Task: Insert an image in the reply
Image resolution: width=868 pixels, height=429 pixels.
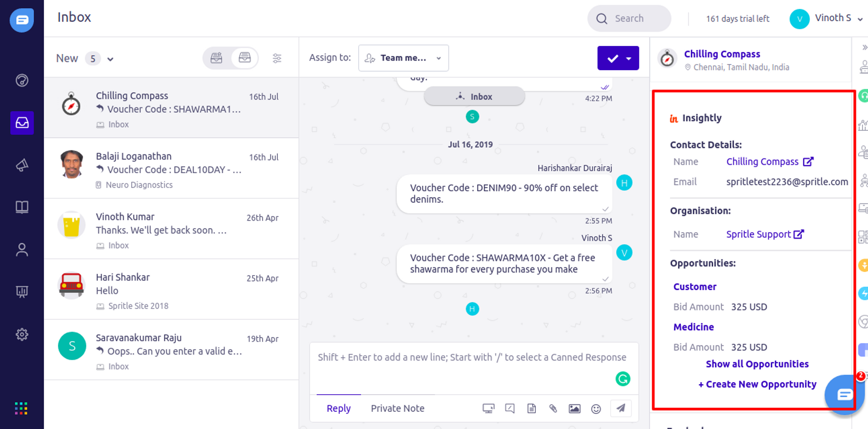Action: click(574, 408)
